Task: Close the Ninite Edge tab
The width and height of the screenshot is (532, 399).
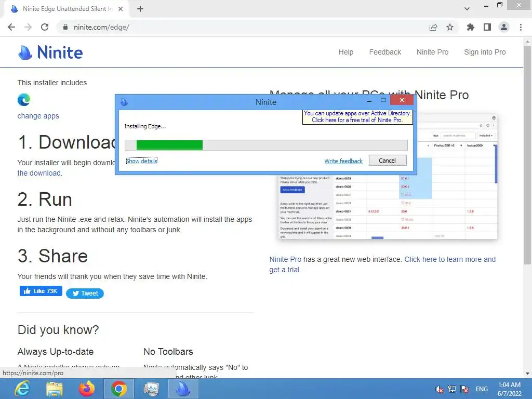Action: point(121,9)
